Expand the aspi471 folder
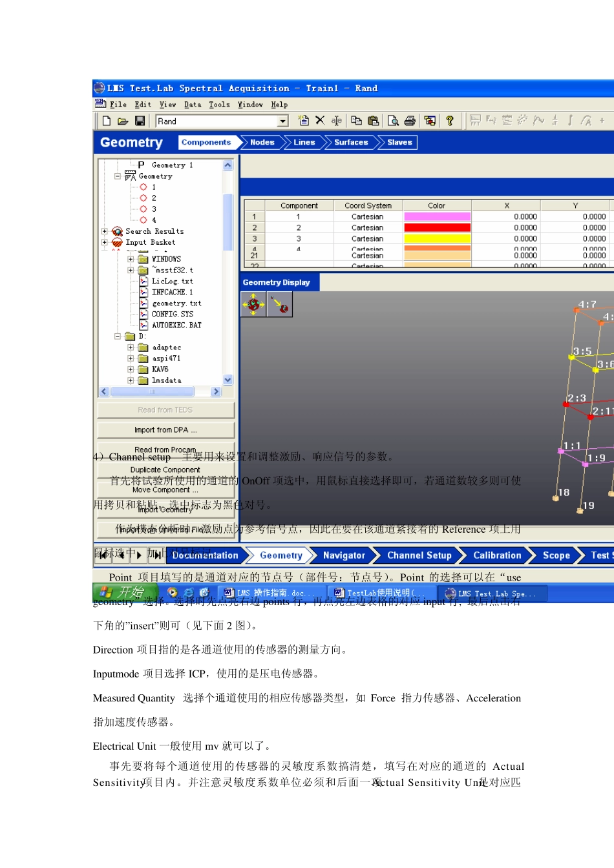The image size is (614, 868). pos(131,358)
